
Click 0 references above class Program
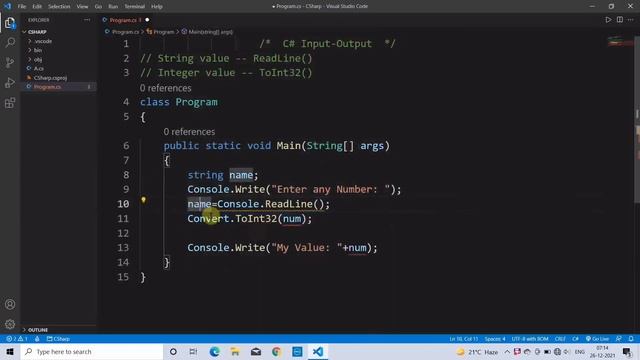pos(165,88)
